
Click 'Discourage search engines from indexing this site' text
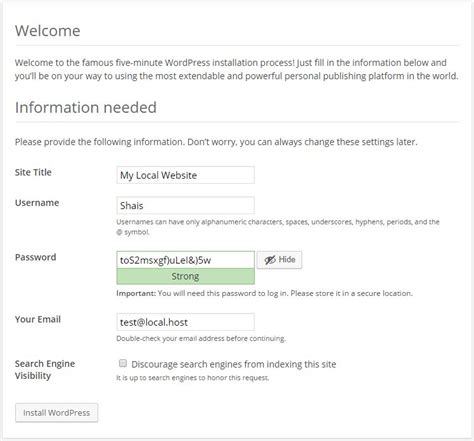234,364
